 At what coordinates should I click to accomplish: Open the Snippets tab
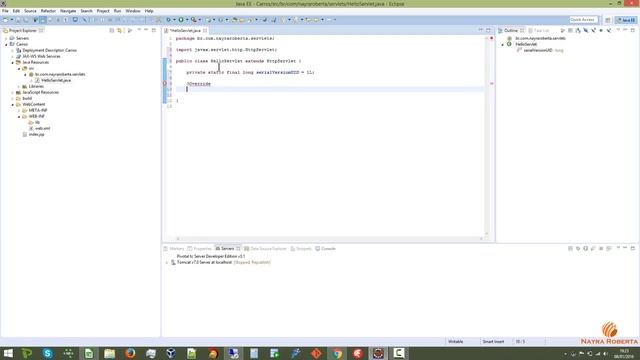click(301, 249)
